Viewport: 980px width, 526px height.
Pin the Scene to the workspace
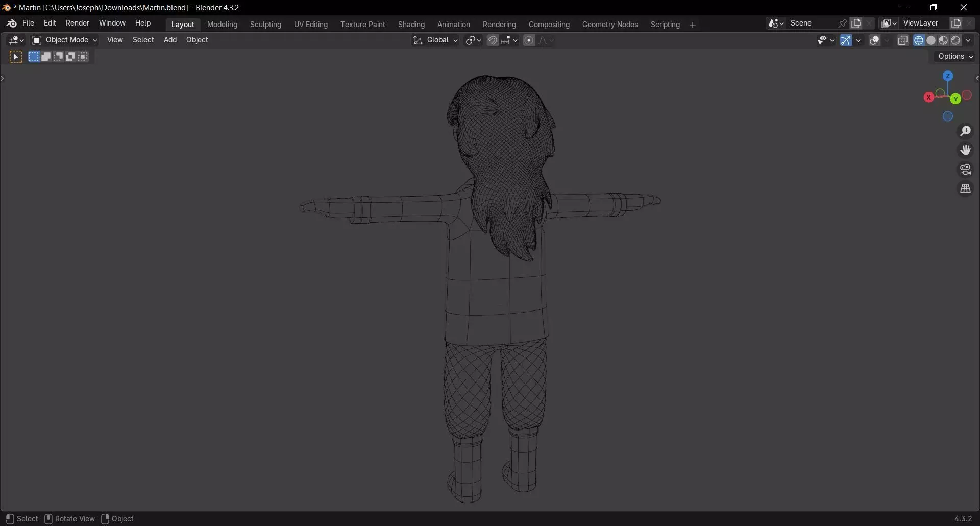pyautogui.click(x=843, y=23)
